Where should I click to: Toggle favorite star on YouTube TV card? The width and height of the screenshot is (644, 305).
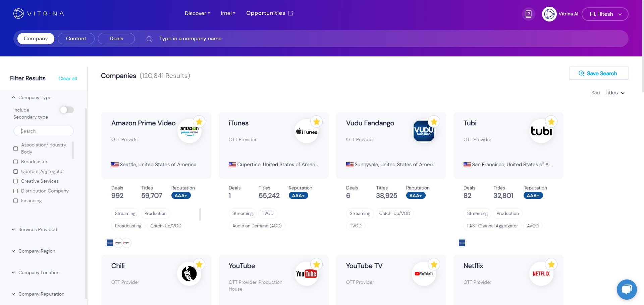[x=434, y=264]
